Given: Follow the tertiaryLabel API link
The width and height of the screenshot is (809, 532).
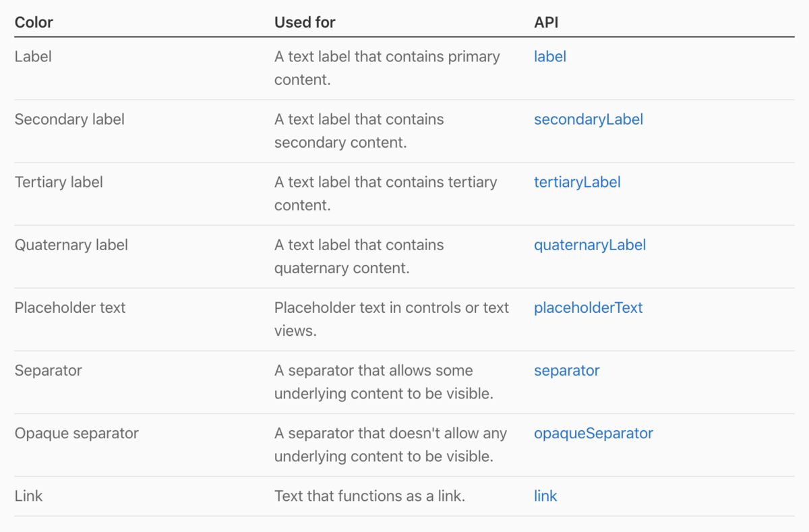Looking at the screenshot, I should coord(577,182).
